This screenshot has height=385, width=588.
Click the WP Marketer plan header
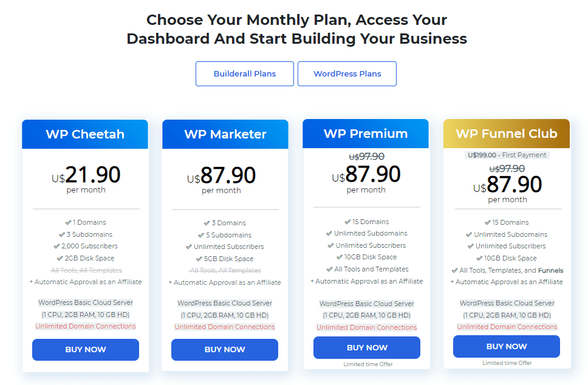(x=225, y=134)
